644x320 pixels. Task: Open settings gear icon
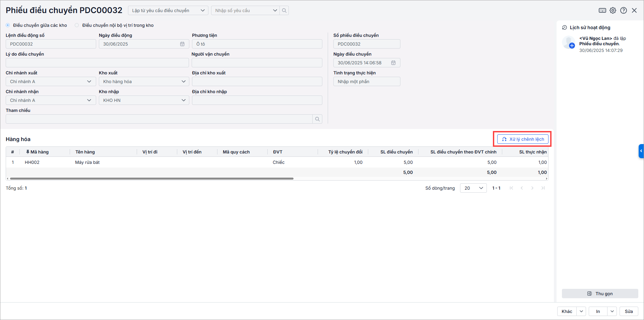[x=613, y=10]
